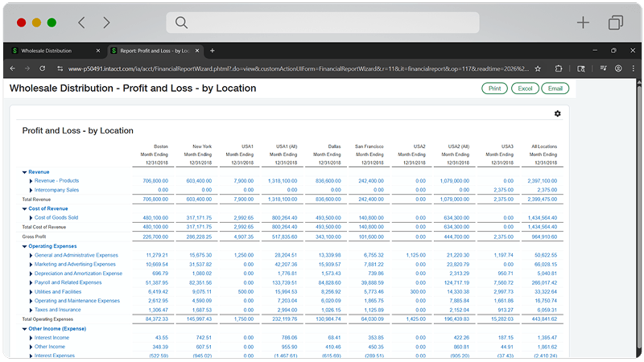The width and height of the screenshot is (644, 362).
Task: Expand the Intercompany Sales row
Action: 31,190
